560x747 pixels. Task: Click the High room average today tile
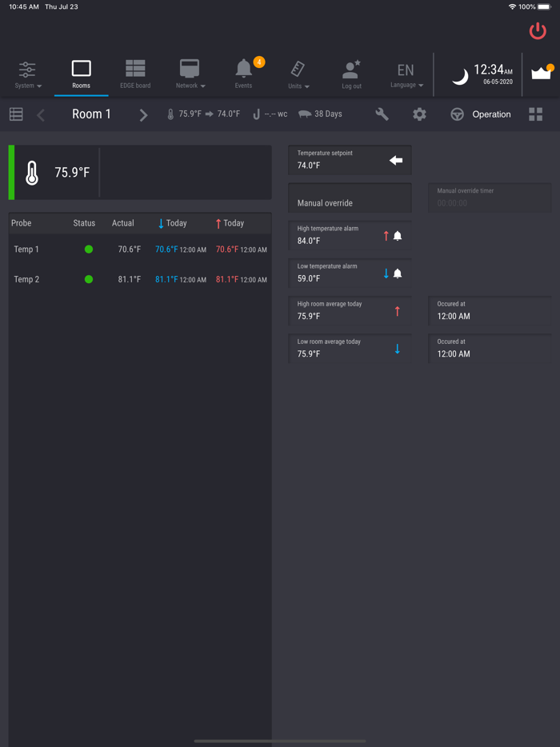(x=350, y=310)
